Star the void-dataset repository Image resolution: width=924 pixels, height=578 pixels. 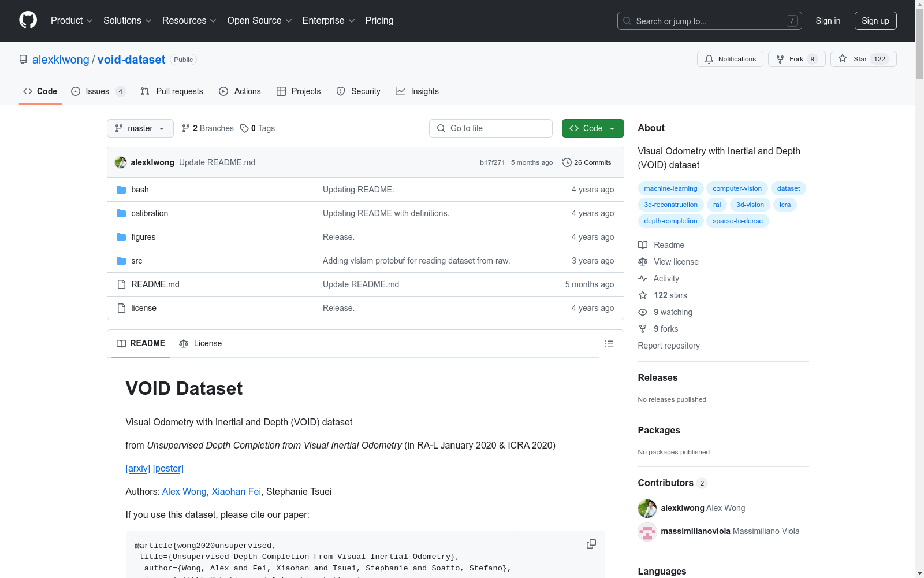pos(863,59)
